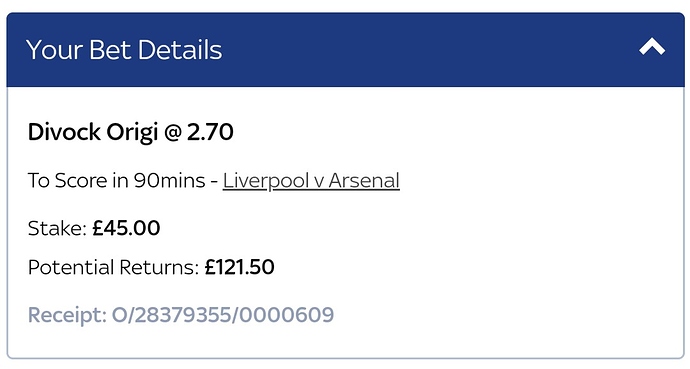Click the blue header bar's empty area
Viewport: 690px width, 369px height.
pos(429,49)
